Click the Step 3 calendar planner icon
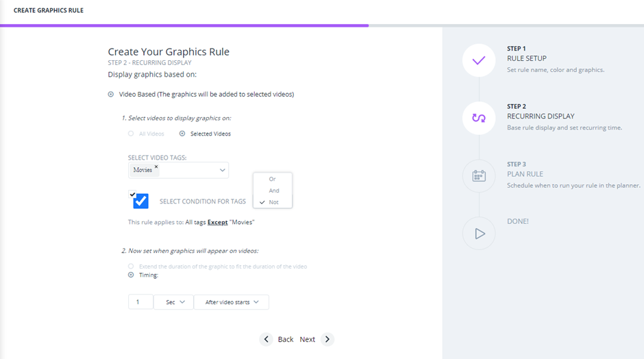 (479, 176)
